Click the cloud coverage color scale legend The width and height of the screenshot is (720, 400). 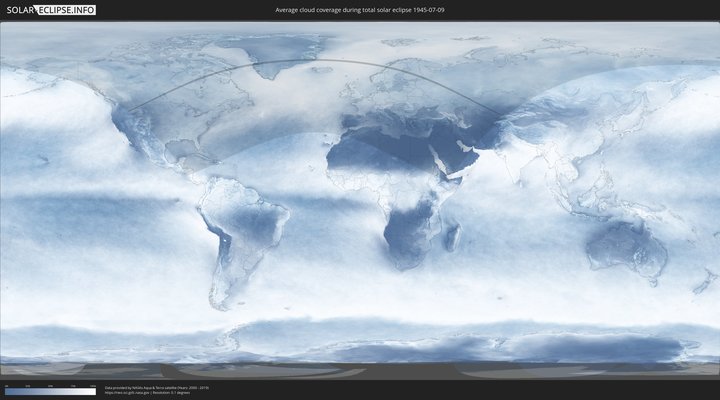coord(51,391)
